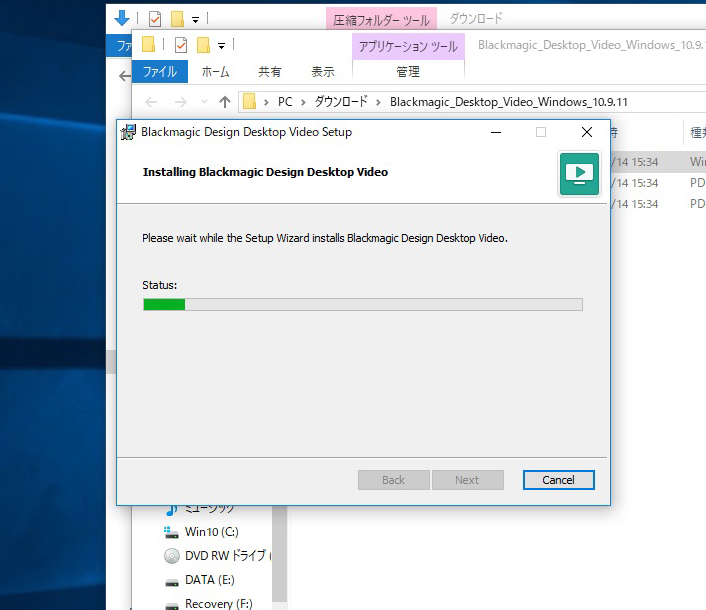Switch to the 表示 ribbon tab

323,72
